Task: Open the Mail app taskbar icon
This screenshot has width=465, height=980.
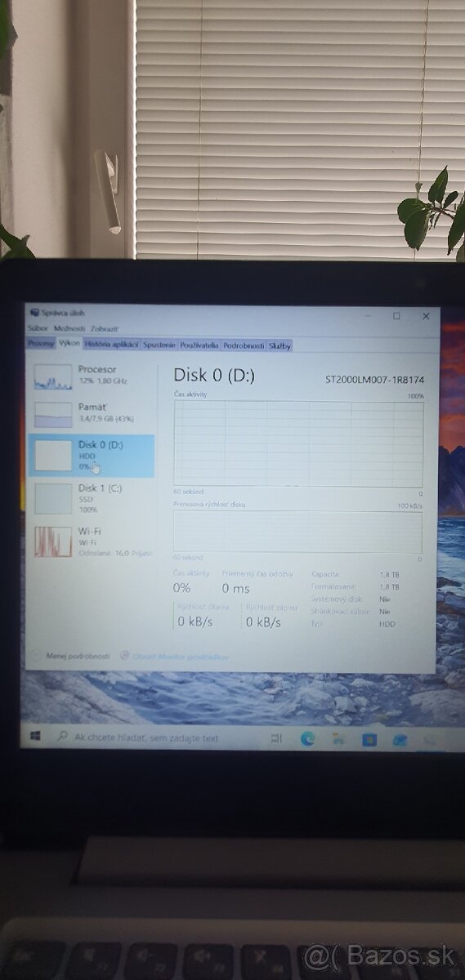Action: (400, 741)
